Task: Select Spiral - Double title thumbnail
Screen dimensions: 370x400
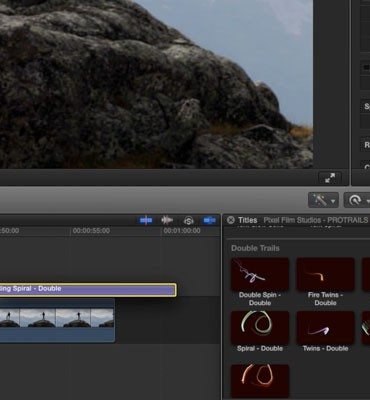Action: [260, 328]
